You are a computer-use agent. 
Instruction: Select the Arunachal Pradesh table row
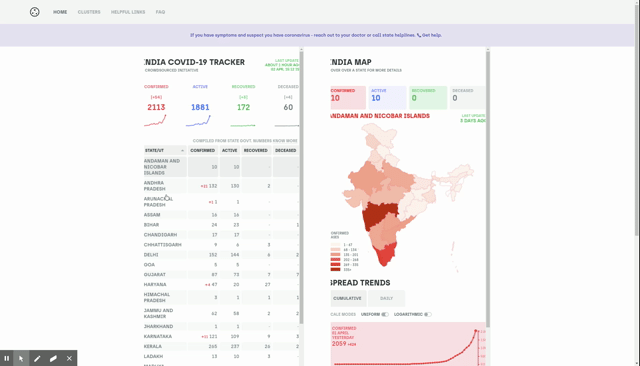[222, 202]
